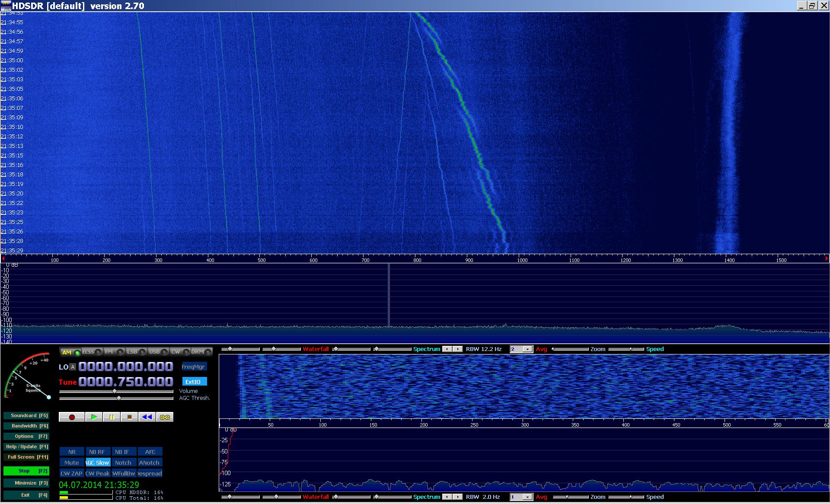Open lower Avg value dropdown
The width and height of the screenshot is (830, 504).
(x=527, y=497)
